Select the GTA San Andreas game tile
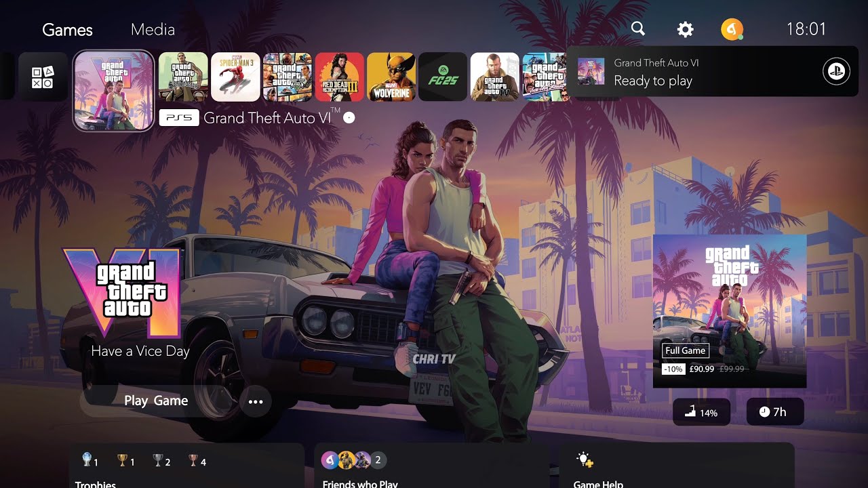The width and height of the screenshot is (868, 488). click(183, 77)
